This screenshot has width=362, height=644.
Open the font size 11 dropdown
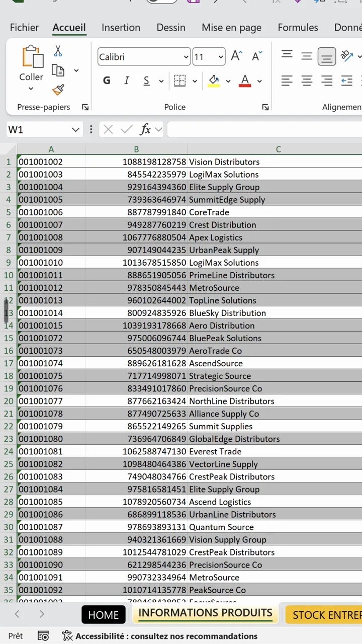tap(220, 57)
